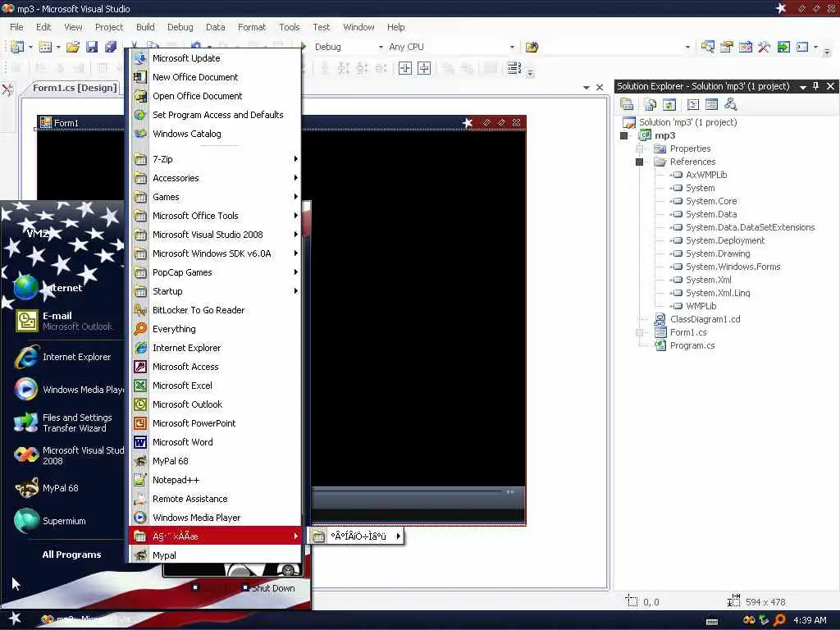840x630 pixels.
Task: Click Refresh in Solution Explorer toolbar
Action: (669, 104)
